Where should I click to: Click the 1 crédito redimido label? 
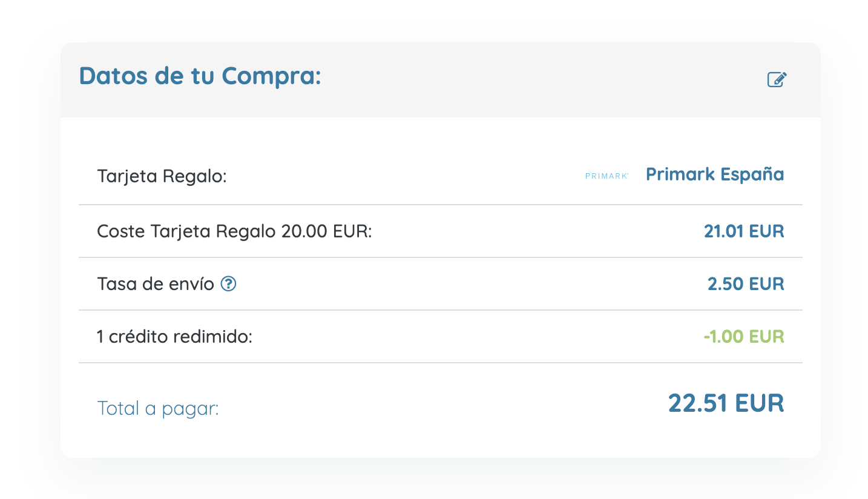(174, 336)
